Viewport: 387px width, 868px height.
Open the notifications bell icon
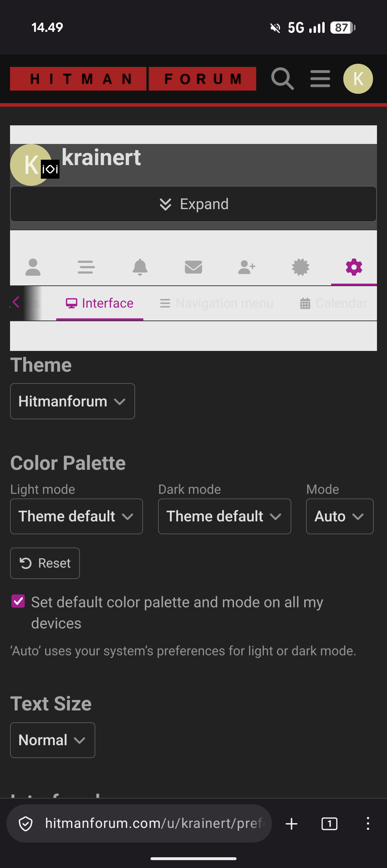(140, 267)
